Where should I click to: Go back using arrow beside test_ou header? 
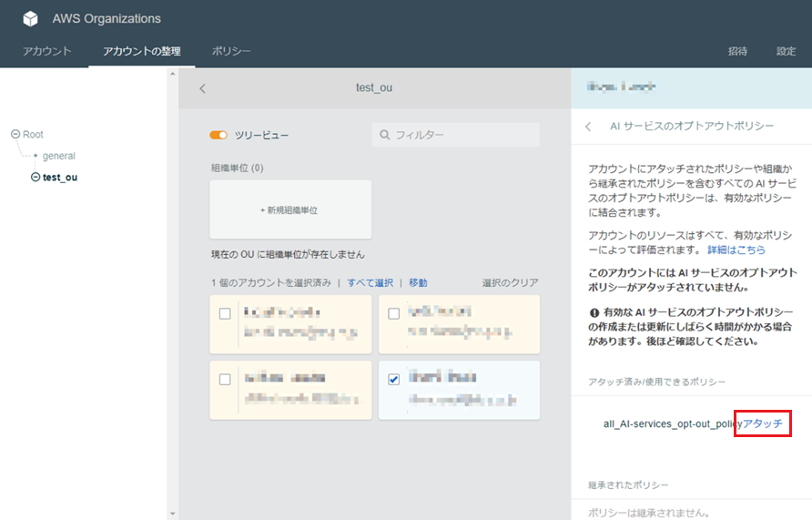(202, 88)
